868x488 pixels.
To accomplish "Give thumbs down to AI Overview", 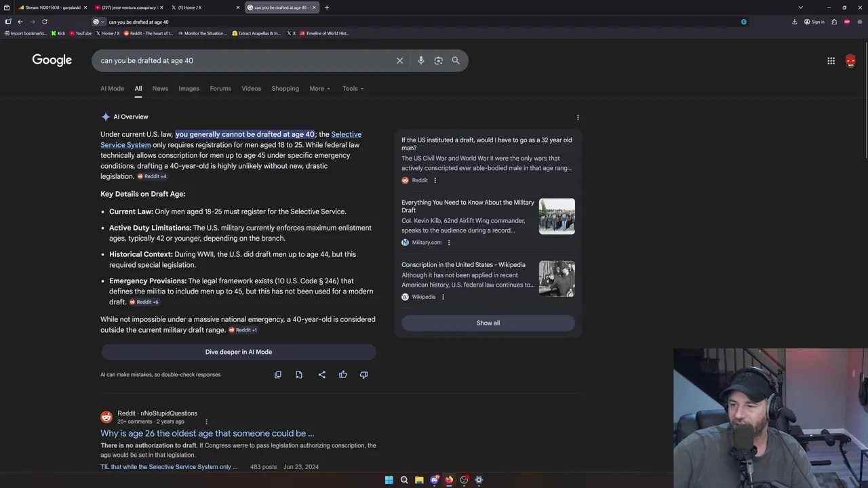I will [x=364, y=374].
